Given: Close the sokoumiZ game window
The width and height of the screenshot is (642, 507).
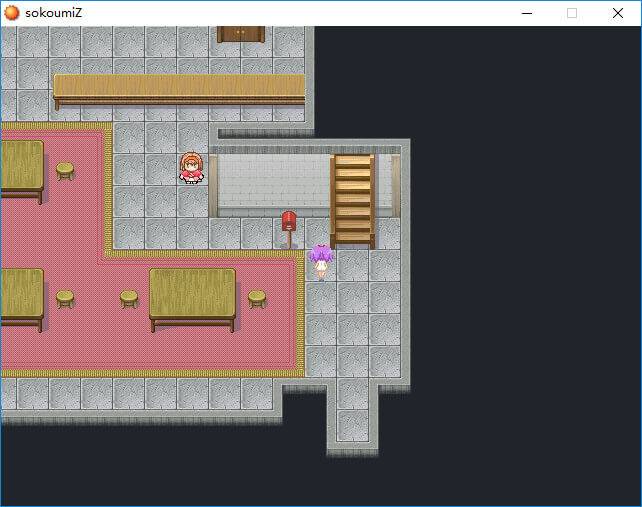Looking at the screenshot, I should [x=618, y=13].
